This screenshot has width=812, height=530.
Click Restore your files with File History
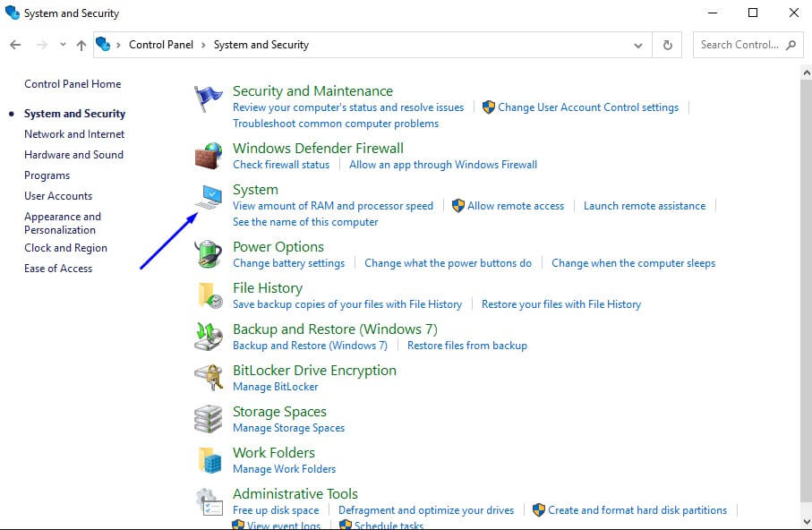click(x=560, y=304)
